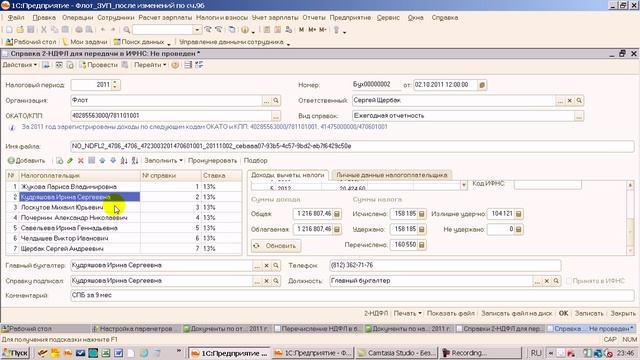The image size is (640, 360).
Task: Click the Телефон input field
Action: click(445, 265)
